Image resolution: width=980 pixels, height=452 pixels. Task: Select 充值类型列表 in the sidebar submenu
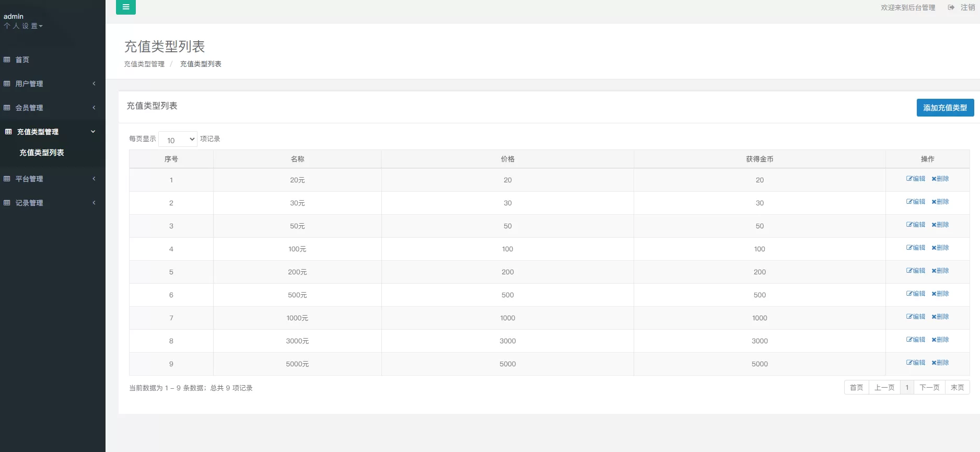pos(42,153)
